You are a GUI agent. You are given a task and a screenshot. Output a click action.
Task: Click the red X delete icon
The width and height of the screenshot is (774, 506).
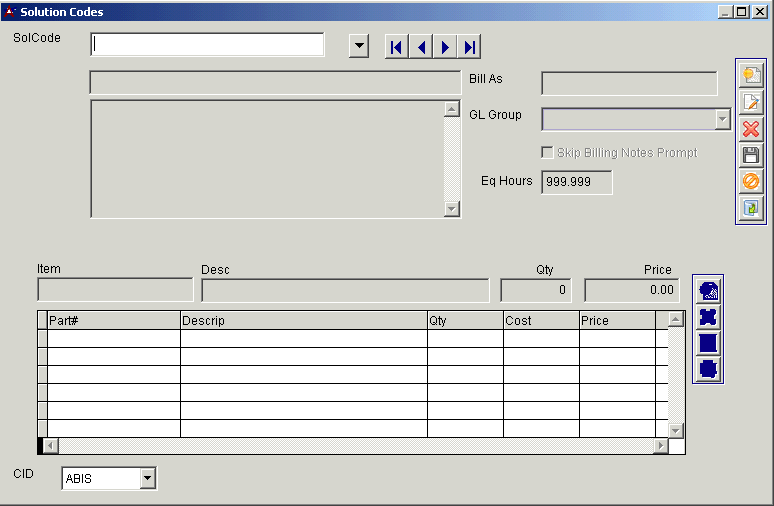(x=750, y=129)
